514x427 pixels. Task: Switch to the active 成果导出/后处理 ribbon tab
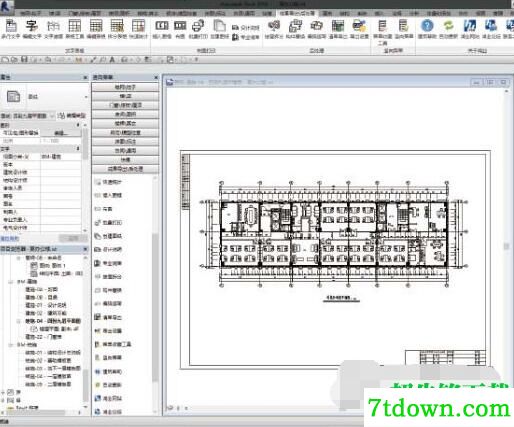tap(297, 13)
